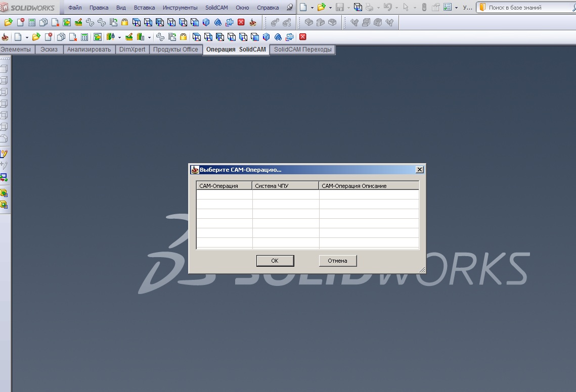
Task: Expand the New document dropdown arrow in the standard toolbar
Action: (312, 8)
